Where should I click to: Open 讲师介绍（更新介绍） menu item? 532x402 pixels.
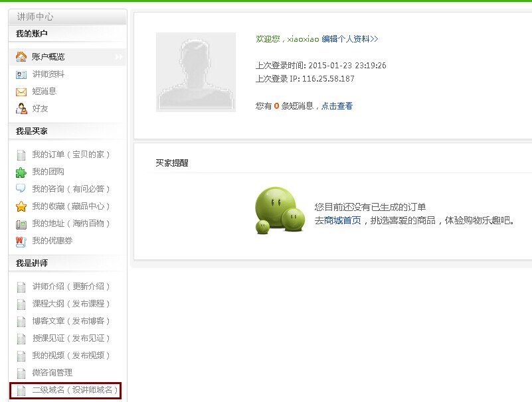(x=71, y=287)
